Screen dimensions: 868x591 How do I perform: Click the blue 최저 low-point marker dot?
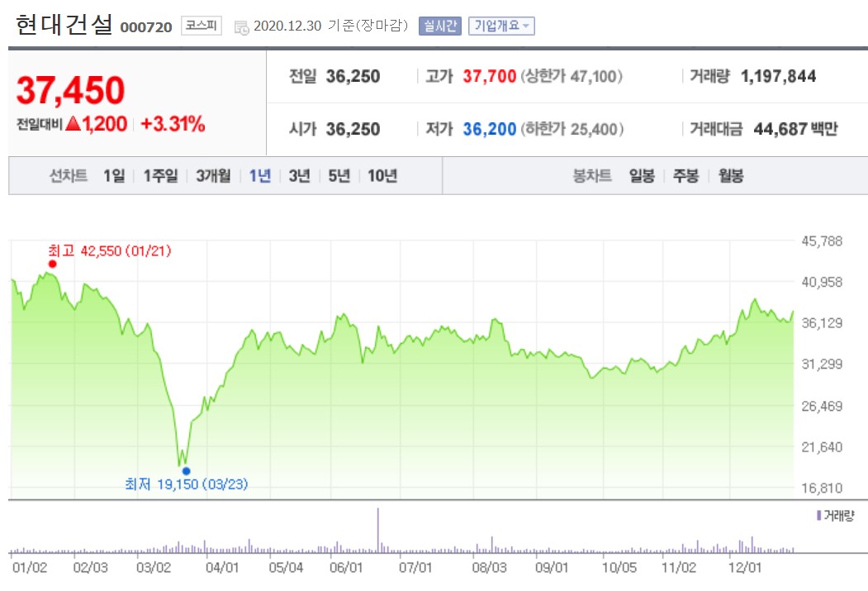coord(186,471)
